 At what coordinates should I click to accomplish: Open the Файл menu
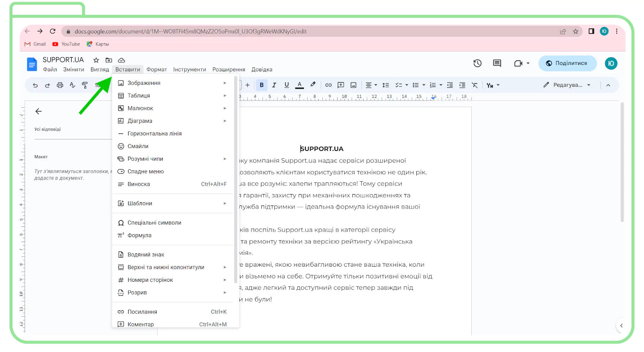[x=50, y=69]
